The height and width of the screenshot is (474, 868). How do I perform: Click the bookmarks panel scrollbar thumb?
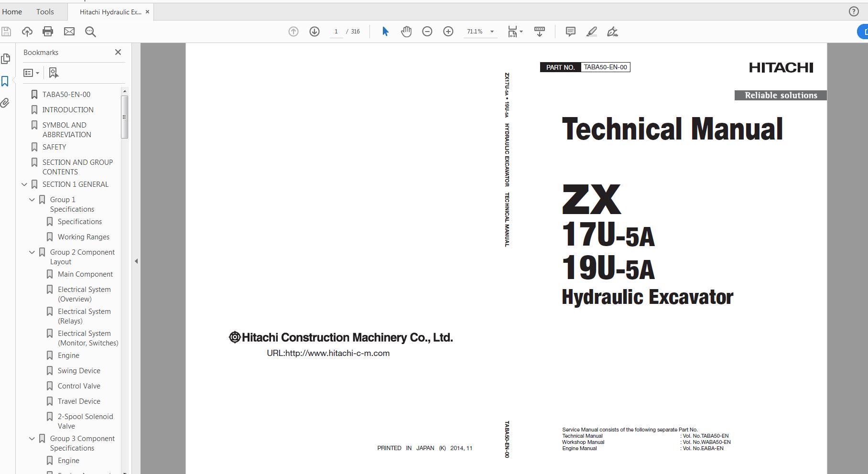(125, 117)
